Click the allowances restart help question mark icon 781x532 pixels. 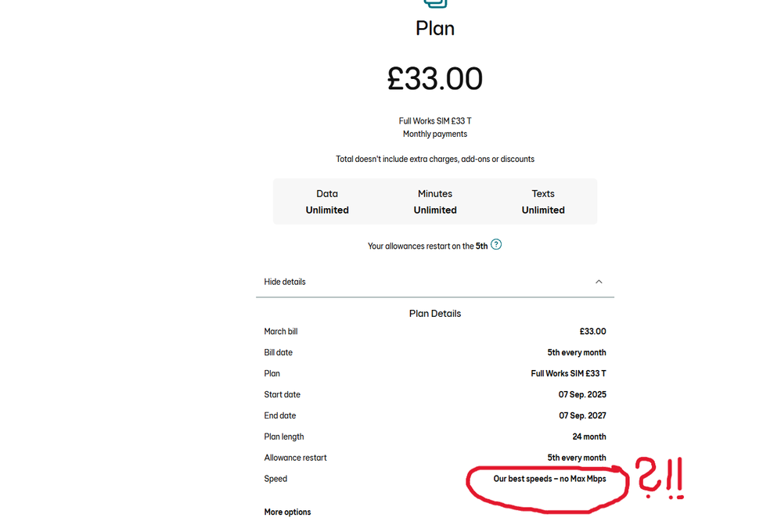tap(496, 245)
